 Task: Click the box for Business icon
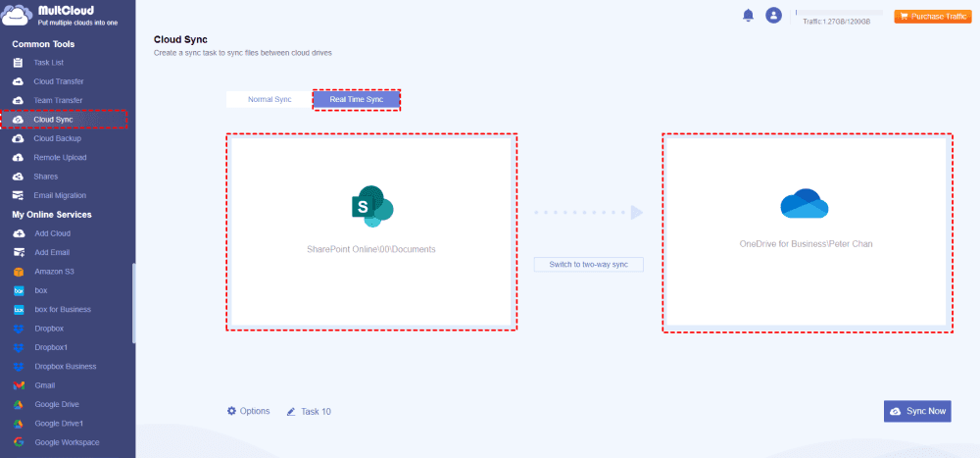coord(19,309)
